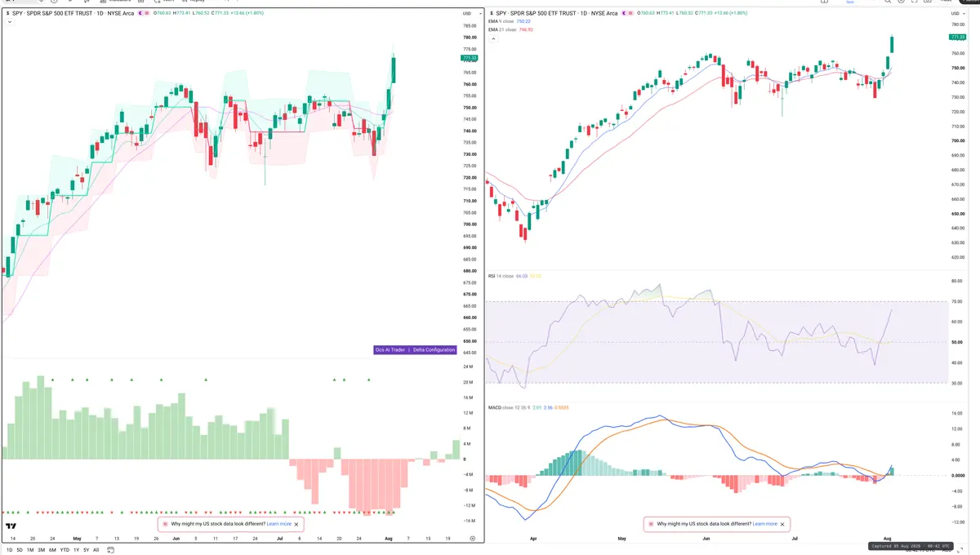Click the 650.00 price on left chart's scale

[x=469, y=341]
